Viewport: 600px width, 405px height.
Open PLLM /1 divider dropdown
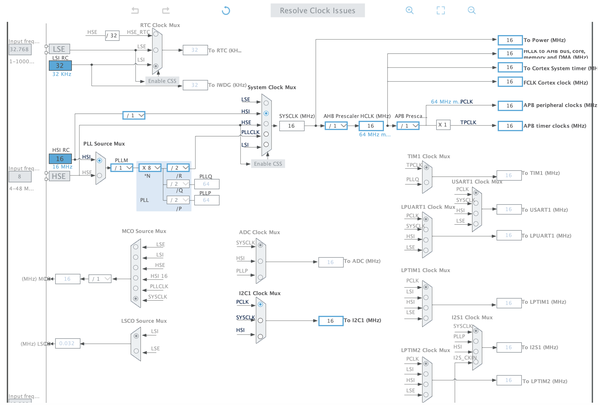pyautogui.click(x=122, y=168)
